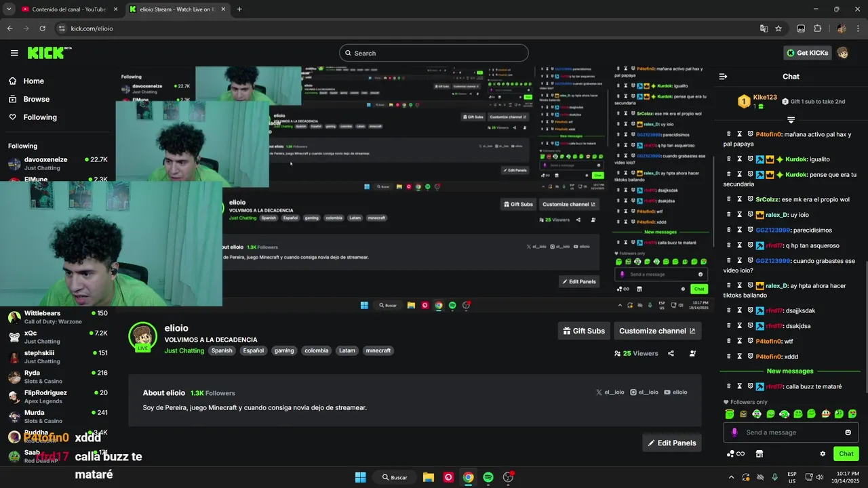Screen dimensions: 868x488
Task: Open the channel shop icon below chat input
Action: [x=759, y=453]
